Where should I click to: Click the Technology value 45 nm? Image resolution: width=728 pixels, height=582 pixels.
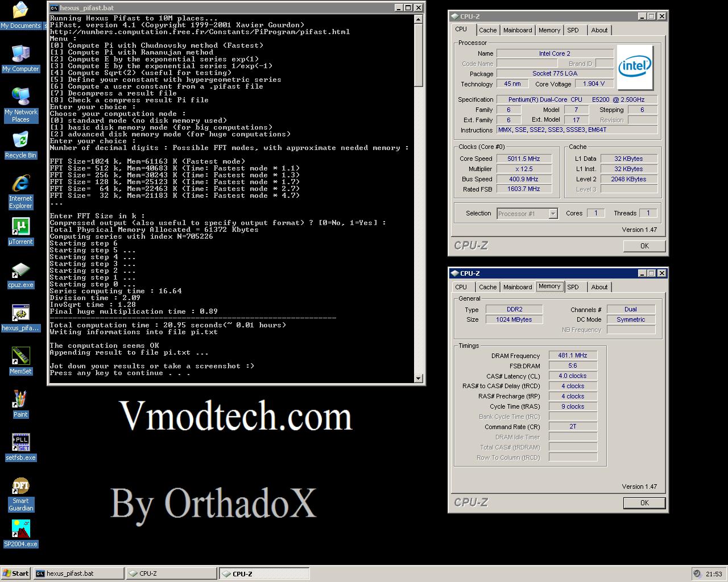[x=512, y=84]
